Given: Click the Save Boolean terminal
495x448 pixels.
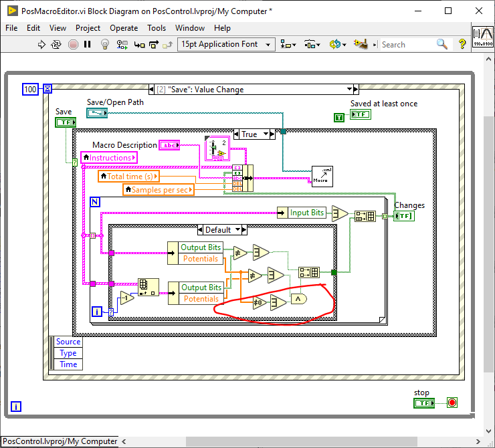Looking at the screenshot, I should 65,122.
